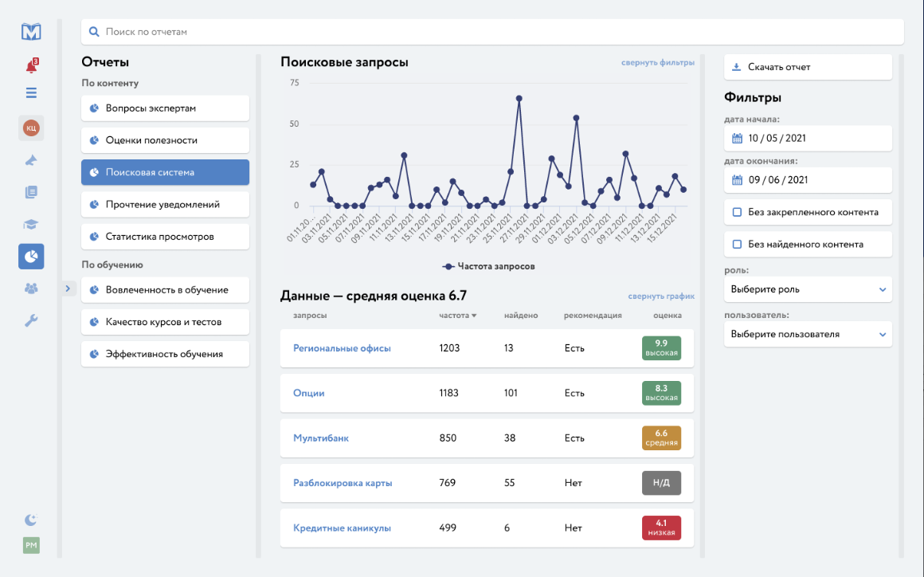Screen dimensions: 924x577
Task: Toggle dark mode moon icon
Action: point(31,520)
